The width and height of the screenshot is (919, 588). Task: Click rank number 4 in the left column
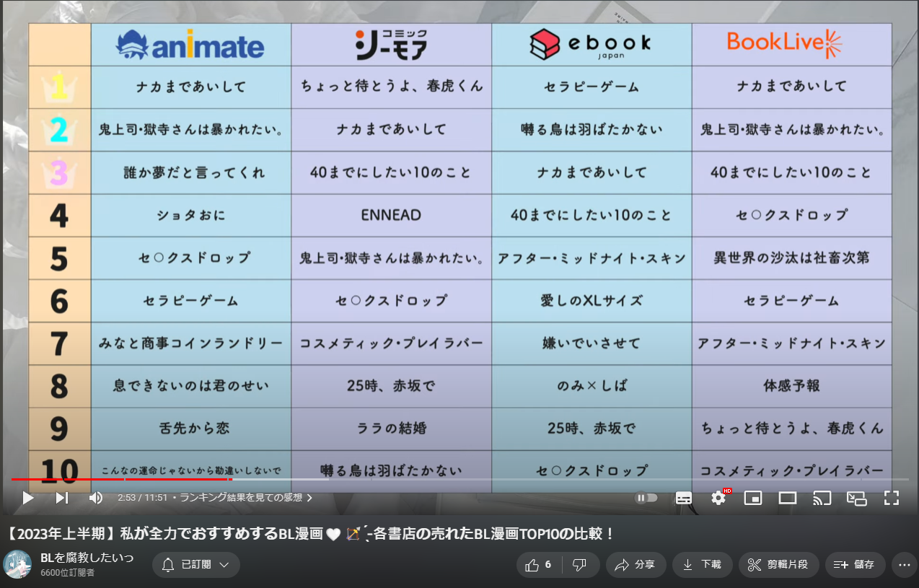coord(59,215)
